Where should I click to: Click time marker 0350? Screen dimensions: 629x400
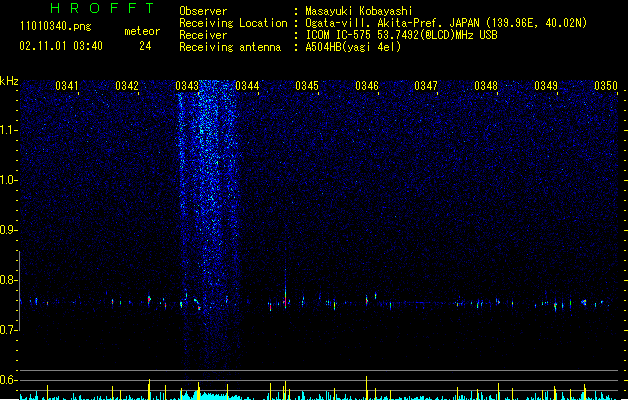(606, 86)
